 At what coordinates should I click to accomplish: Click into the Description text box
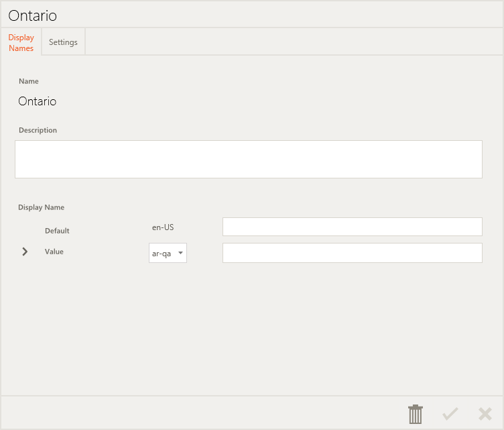pyautogui.click(x=248, y=159)
